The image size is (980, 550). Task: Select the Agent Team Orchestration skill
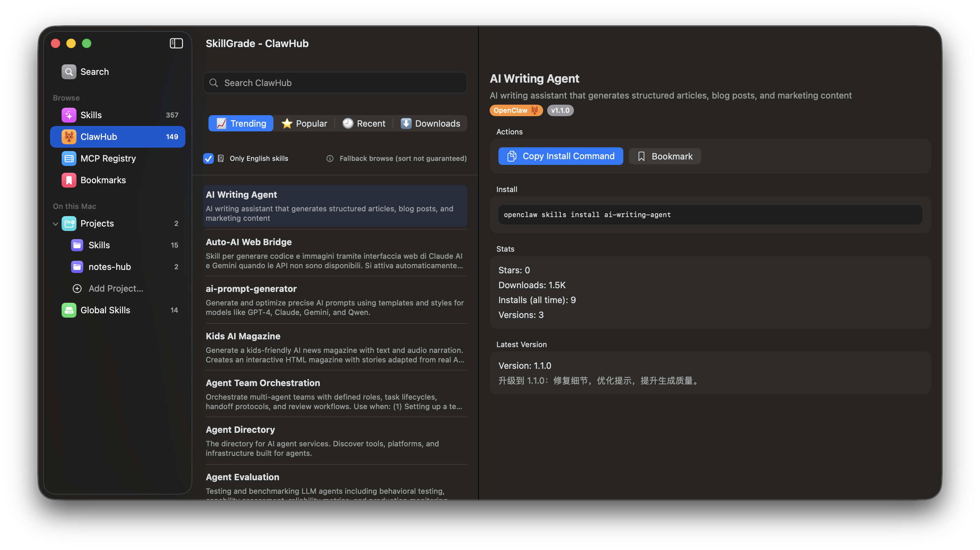pyautogui.click(x=335, y=394)
